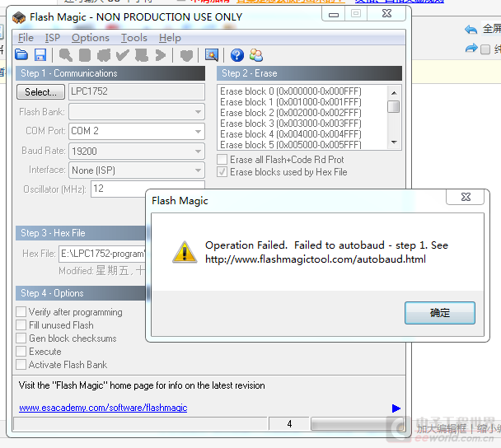Viewport: 501px width, 448px height.
Task: Click the grayed arrow execute toolbar icon
Action: coord(161,55)
